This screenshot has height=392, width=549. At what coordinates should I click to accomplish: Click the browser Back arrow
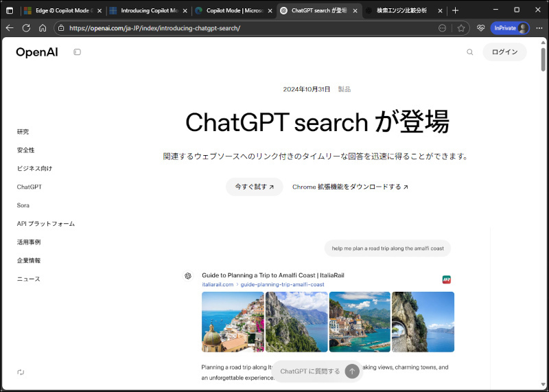[x=10, y=28]
